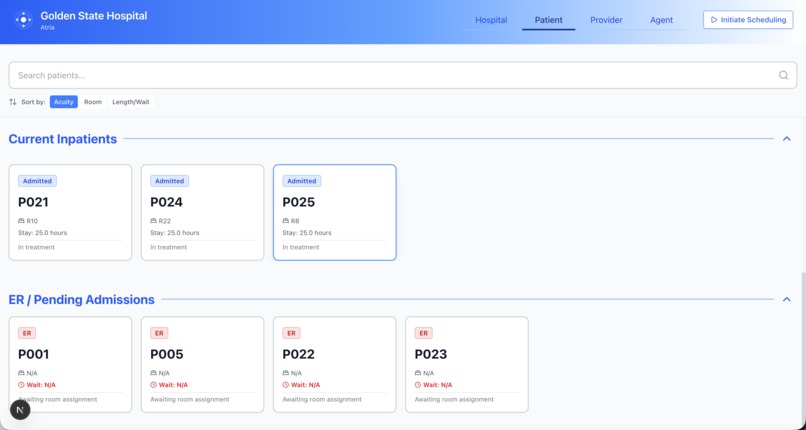Open ER patient P001

[x=70, y=364]
